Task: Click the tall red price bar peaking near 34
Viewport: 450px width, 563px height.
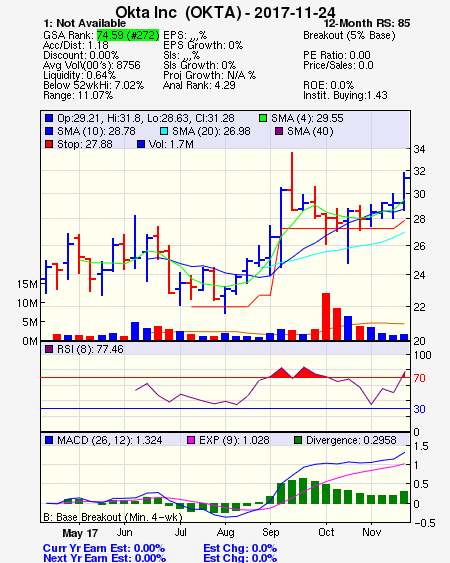Action: [292, 181]
